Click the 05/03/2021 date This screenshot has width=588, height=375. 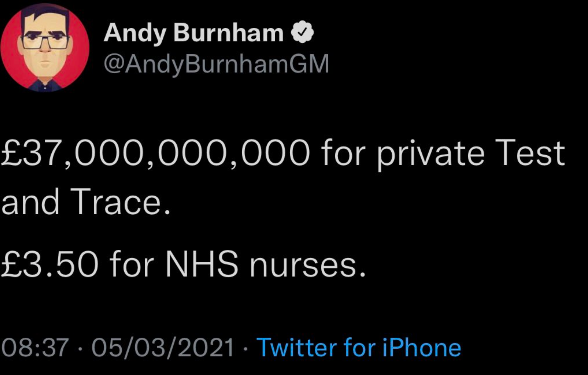[x=162, y=347]
